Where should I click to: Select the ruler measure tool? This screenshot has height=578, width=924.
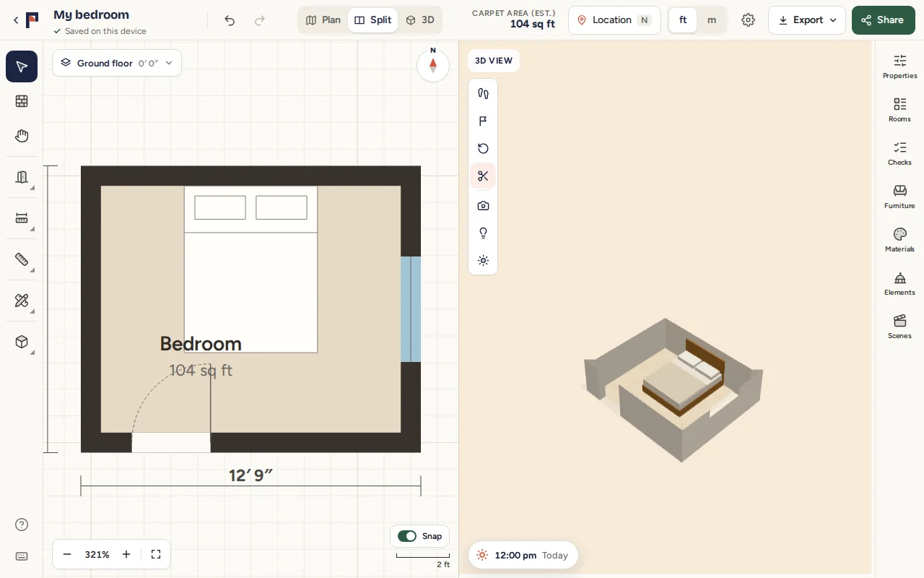coord(22,259)
